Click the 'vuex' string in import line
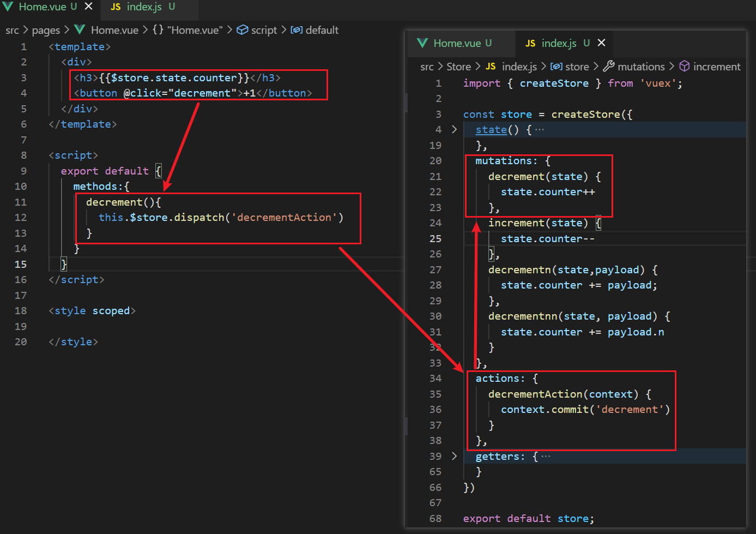756x534 pixels. point(658,83)
